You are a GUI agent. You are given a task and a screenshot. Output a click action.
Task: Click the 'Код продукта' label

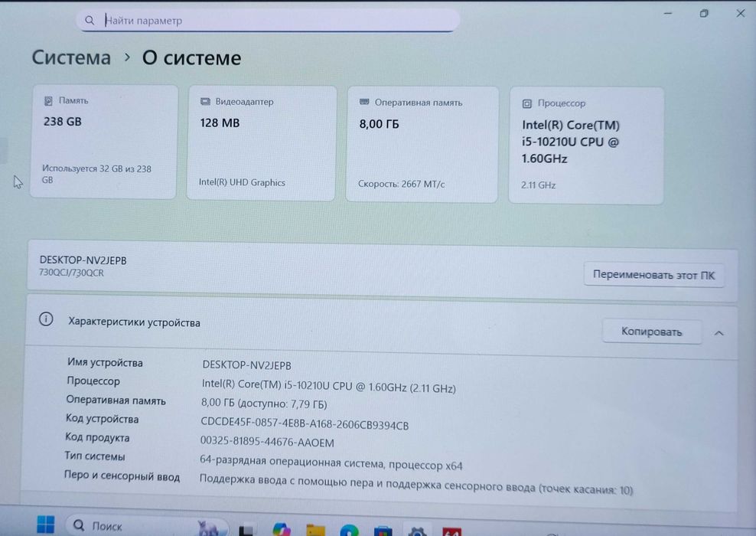(97, 437)
